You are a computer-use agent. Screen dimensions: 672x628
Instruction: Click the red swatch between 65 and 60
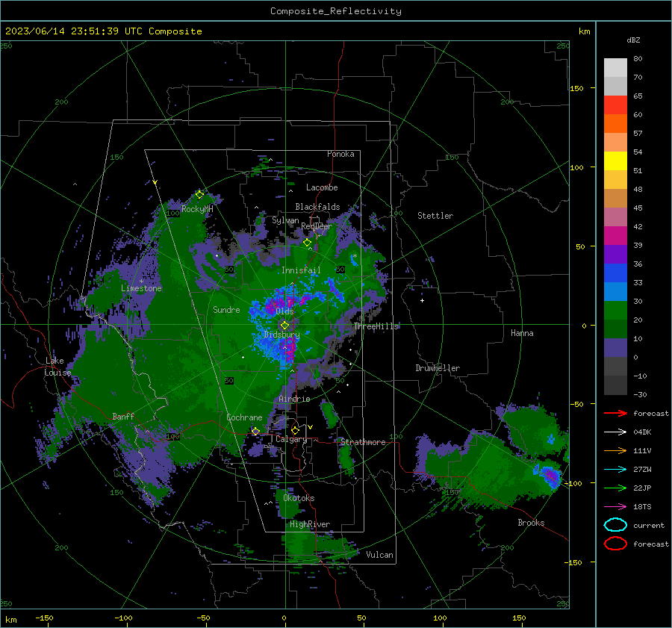click(x=615, y=105)
